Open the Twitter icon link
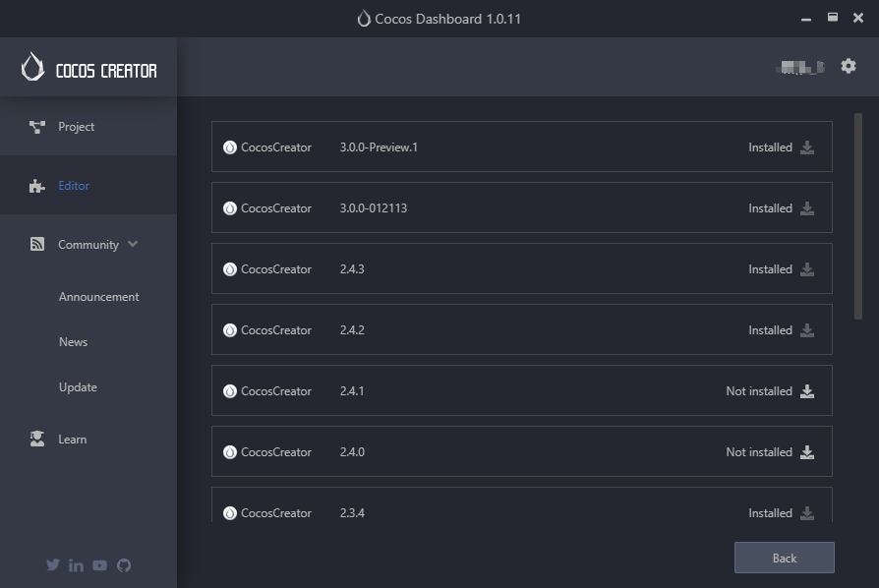879x588 pixels. [53, 565]
